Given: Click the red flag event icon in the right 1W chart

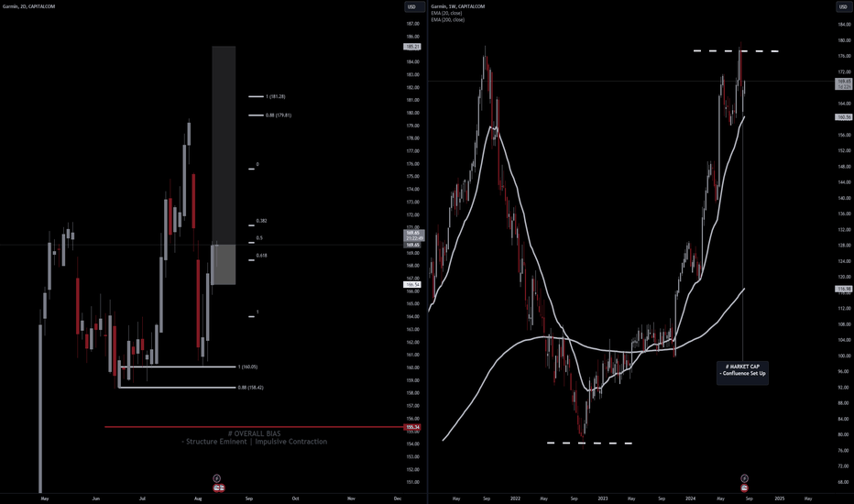Looking at the screenshot, I should [x=745, y=488].
